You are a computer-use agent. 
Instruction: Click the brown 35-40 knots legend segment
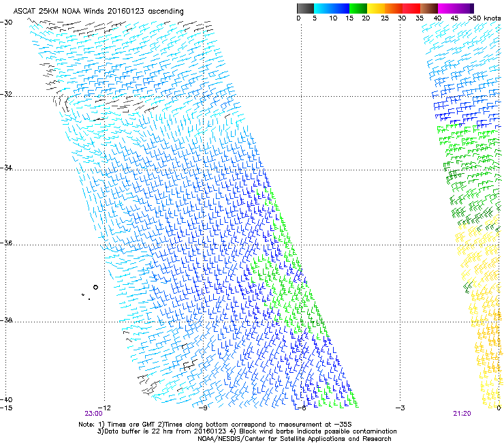[x=429, y=8]
